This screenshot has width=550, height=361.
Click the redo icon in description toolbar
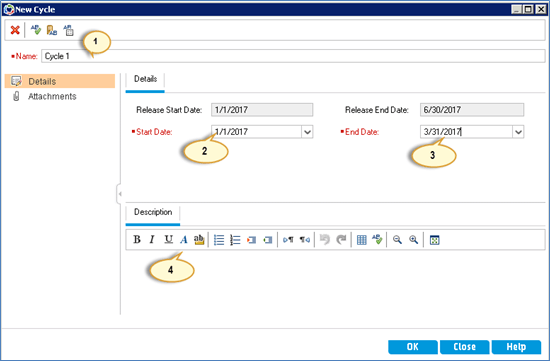pyautogui.click(x=341, y=240)
